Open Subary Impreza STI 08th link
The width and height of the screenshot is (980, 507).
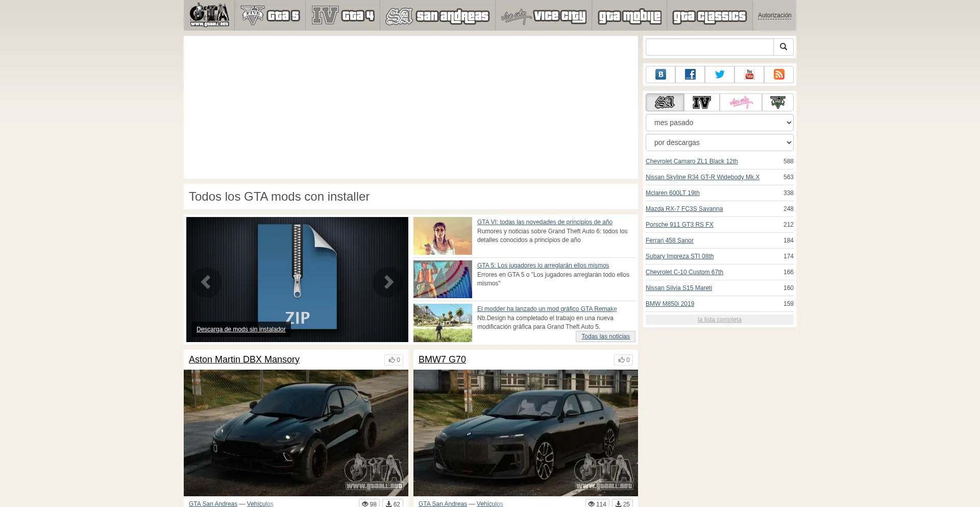tap(679, 256)
